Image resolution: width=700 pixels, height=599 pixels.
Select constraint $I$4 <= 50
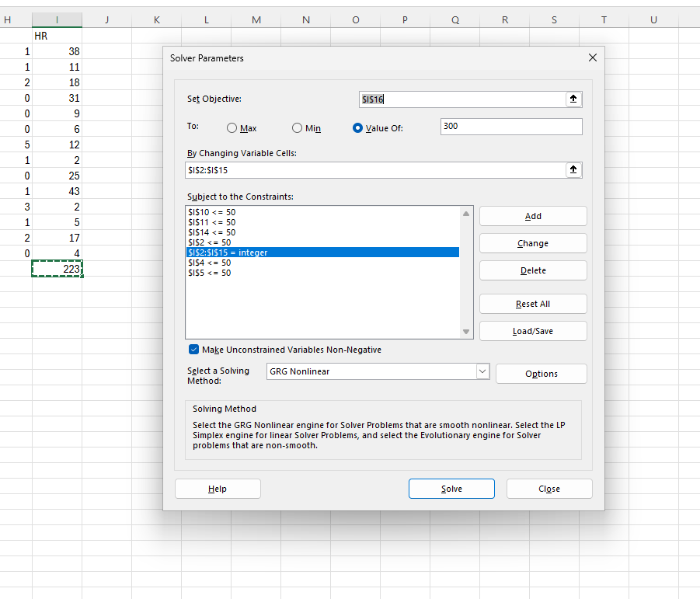point(322,263)
